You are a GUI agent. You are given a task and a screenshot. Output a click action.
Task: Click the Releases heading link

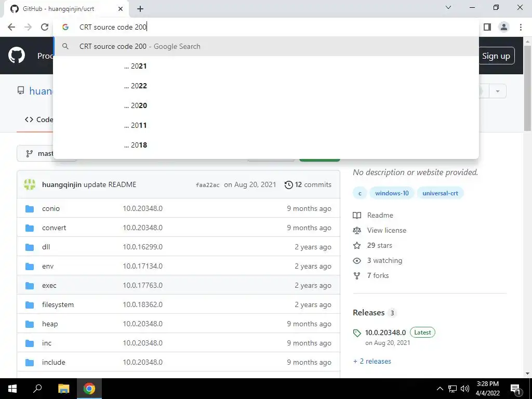point(368,312)
